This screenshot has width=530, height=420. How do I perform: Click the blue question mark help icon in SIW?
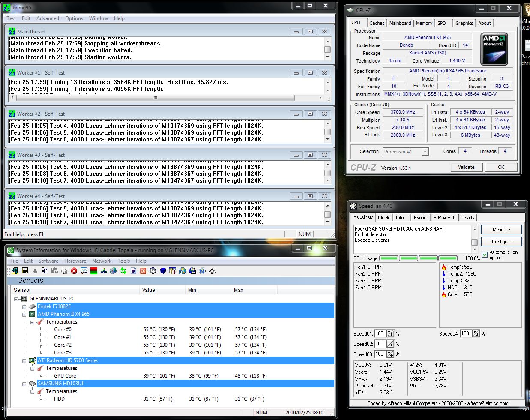tap(202, 271)
